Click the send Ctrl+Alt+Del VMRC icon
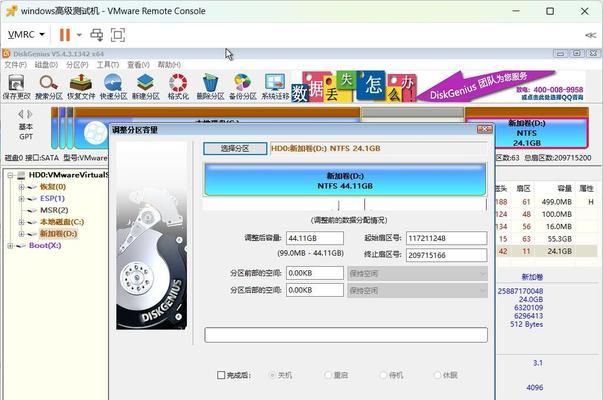The width and height of the screenshot is (603, 400). click(97, 35)
